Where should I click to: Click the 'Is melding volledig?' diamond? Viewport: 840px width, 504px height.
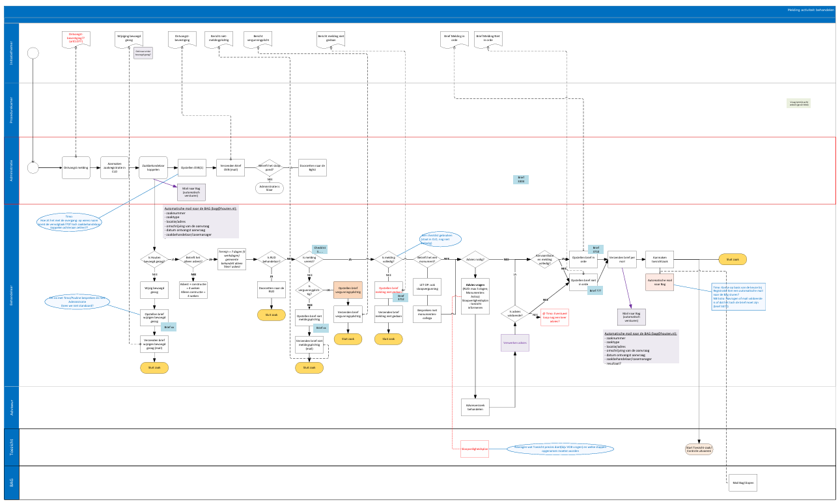click(388, 259)
